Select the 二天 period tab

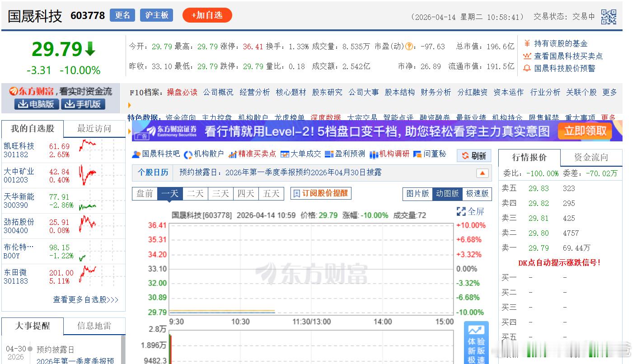click(x=195, y=194)
